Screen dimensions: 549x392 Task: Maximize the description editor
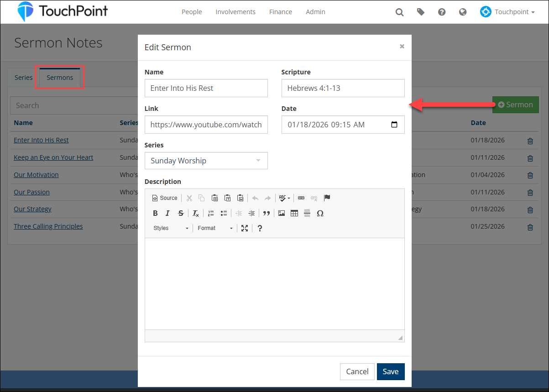pos(245,228)
